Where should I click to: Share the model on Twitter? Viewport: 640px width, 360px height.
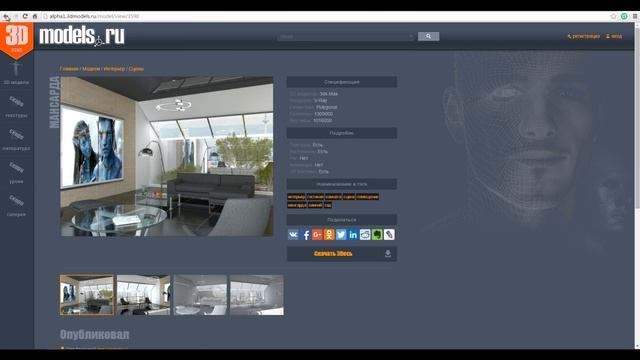pos(341,234)
